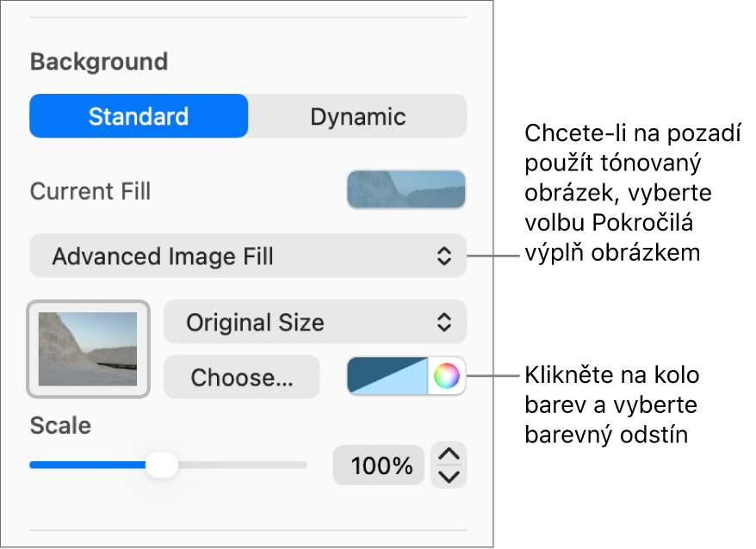Click the filled blue part of the Scale slider
This screenshot has height=549, width=756.
pos(86,466)
